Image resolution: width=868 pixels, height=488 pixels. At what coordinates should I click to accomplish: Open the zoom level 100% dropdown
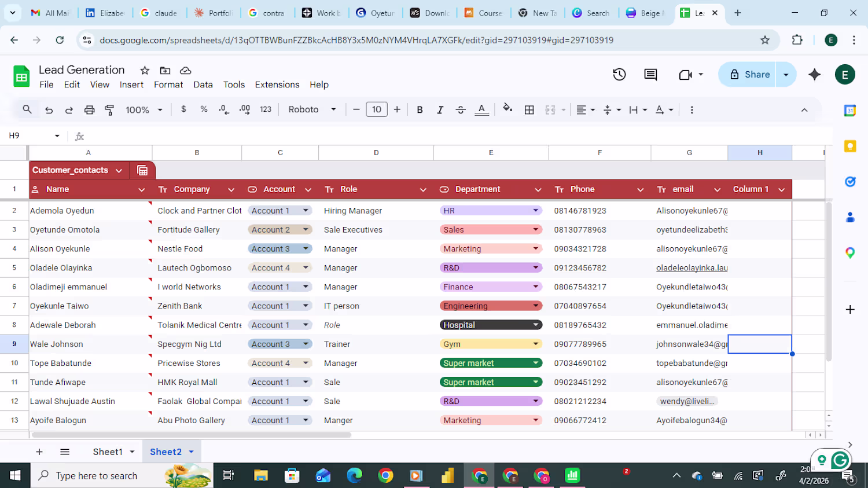coord(144,109)
